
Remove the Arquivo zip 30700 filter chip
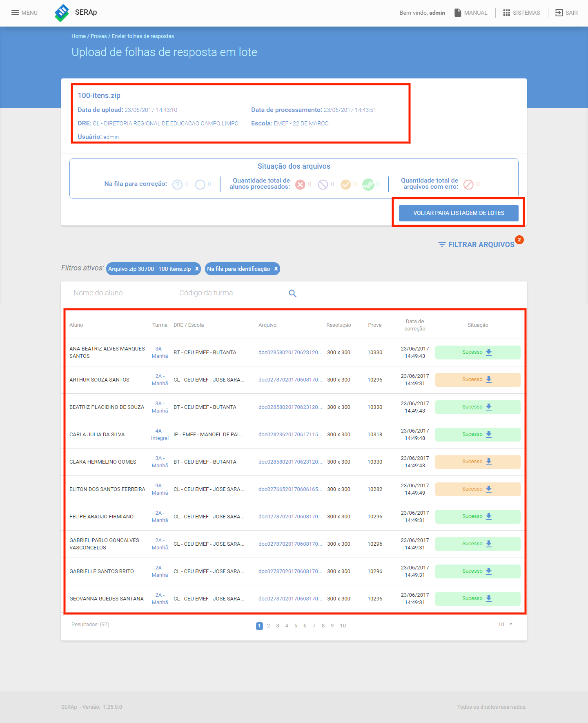(197, 269)
